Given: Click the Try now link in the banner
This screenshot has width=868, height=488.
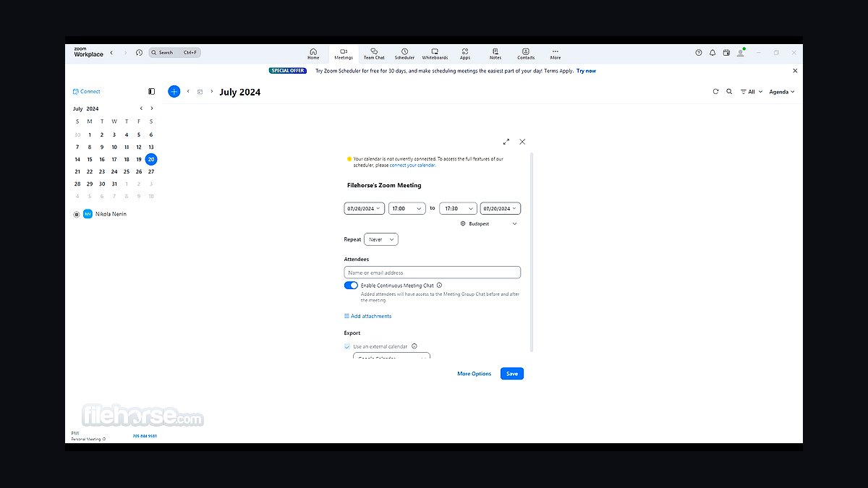Looking at the screenshot, I should point(586,71).
